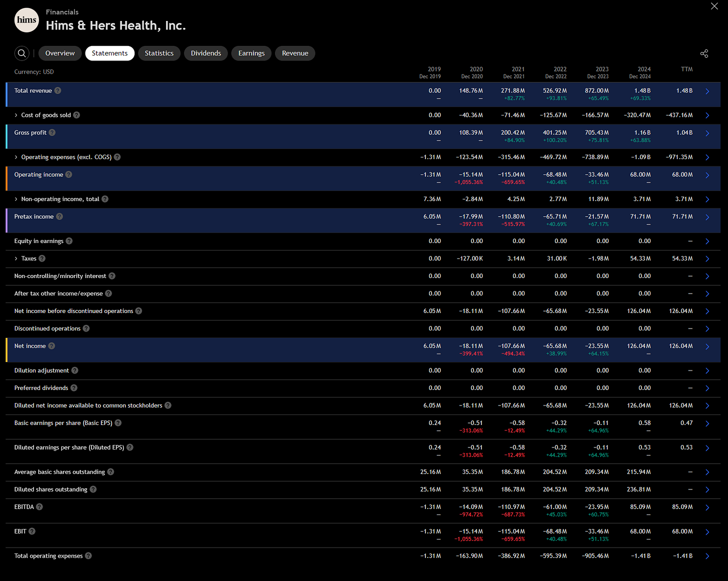Screen dimensions: 728x581
Task: Open the help icon beside Cost of goods sold
Action: point(76,115)
